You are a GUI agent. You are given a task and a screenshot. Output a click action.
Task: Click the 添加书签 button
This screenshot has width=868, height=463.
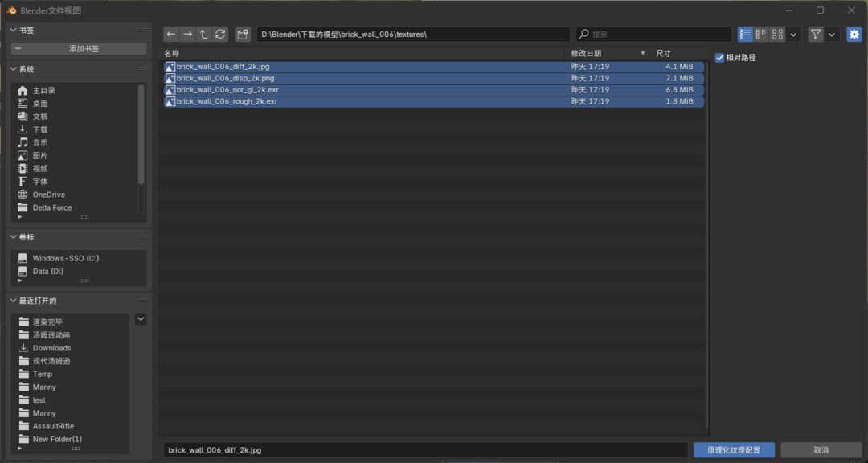coord(79,49)
